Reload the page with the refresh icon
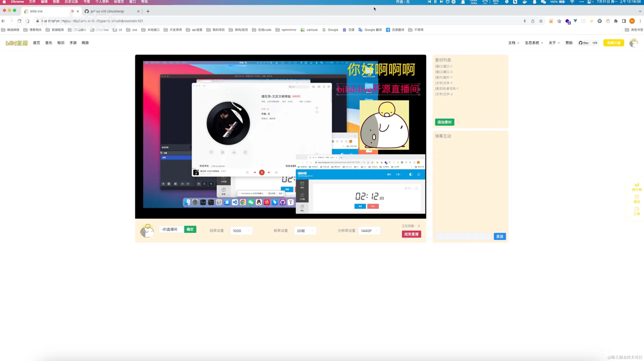The height and width of the screenshot is (361, 644). point(19,21)
